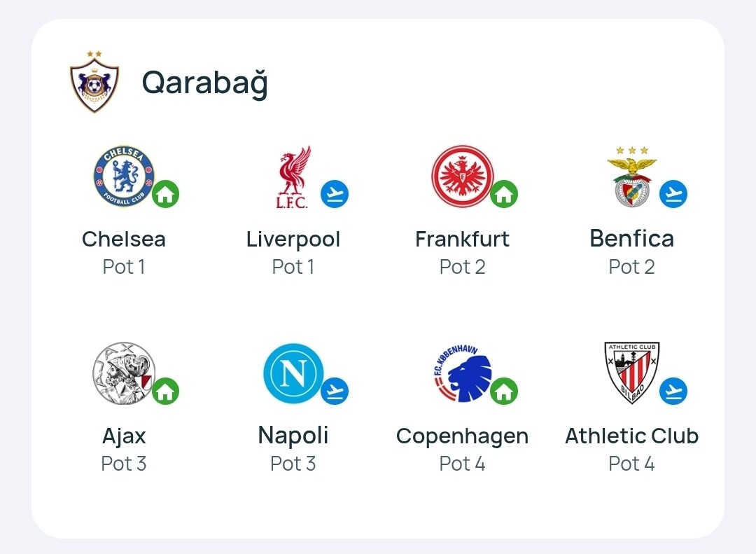The height and width of the screenshot is (554, 756).
Task: Click the Athletic Club name label
Action: pyautogui.click(x=631, y=436)
